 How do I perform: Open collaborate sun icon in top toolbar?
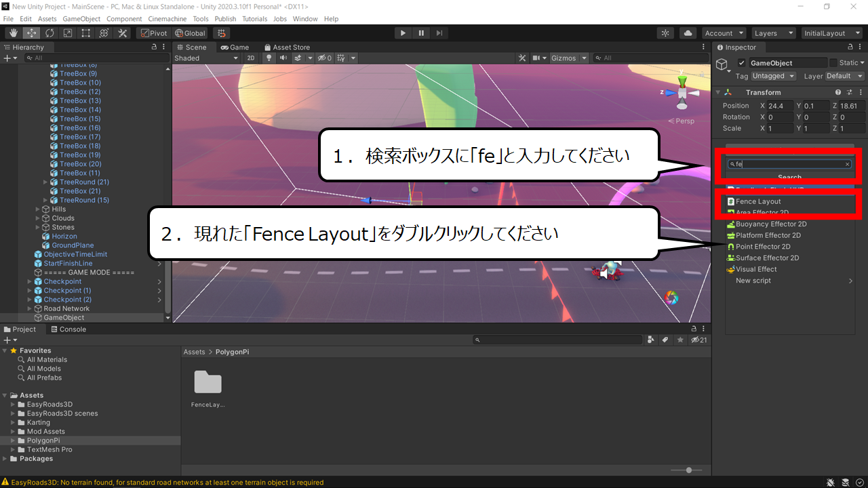666,33
